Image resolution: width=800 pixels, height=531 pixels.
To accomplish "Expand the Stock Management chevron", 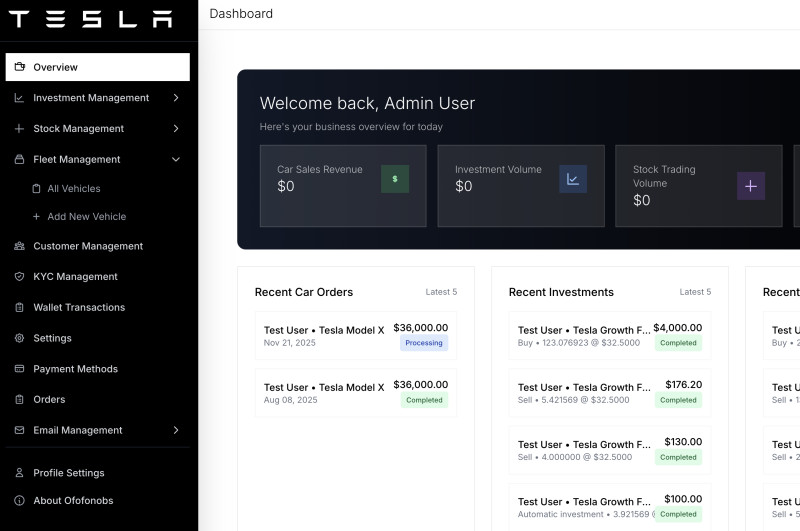I will coord(176,129).
